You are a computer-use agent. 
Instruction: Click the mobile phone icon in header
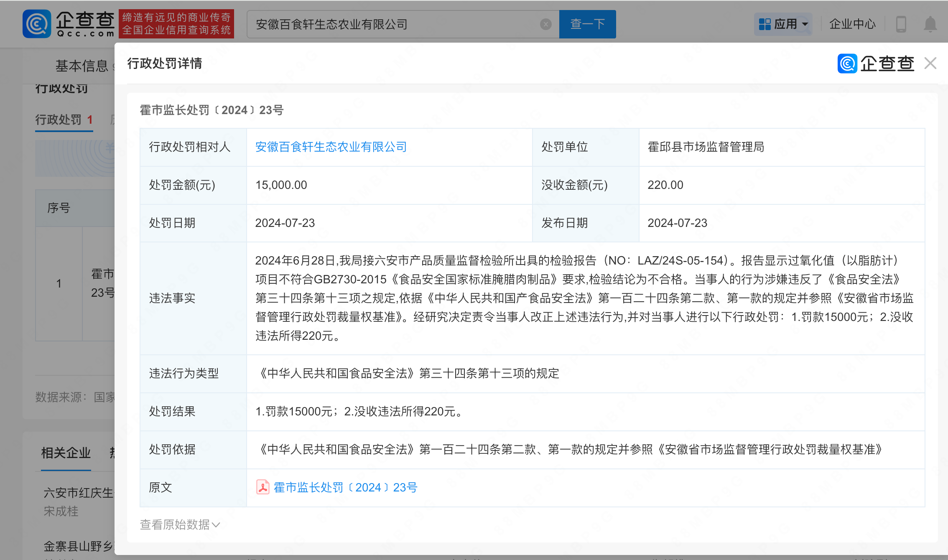coord(901,24)
